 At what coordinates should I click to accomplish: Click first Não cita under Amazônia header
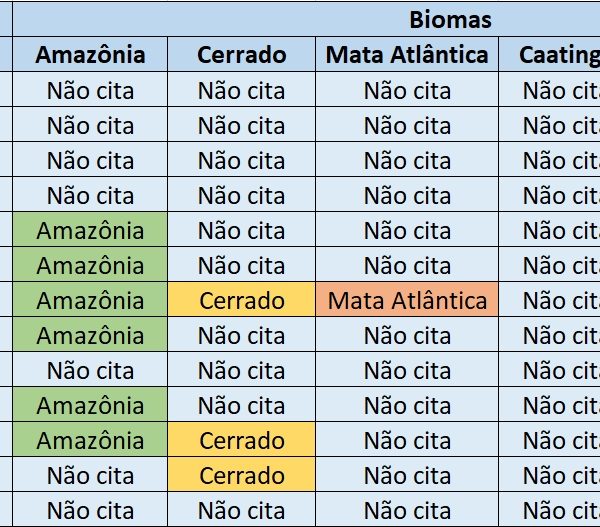90,90
